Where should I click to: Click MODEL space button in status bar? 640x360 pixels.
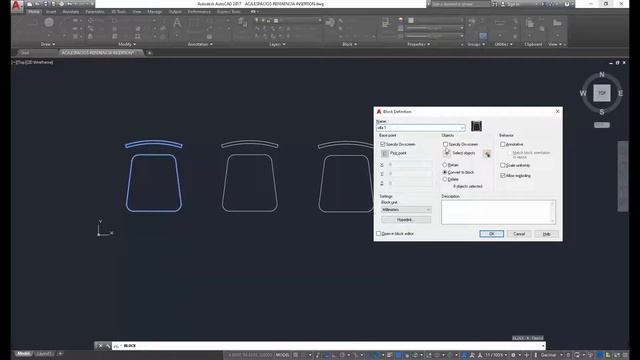[282, 355]
